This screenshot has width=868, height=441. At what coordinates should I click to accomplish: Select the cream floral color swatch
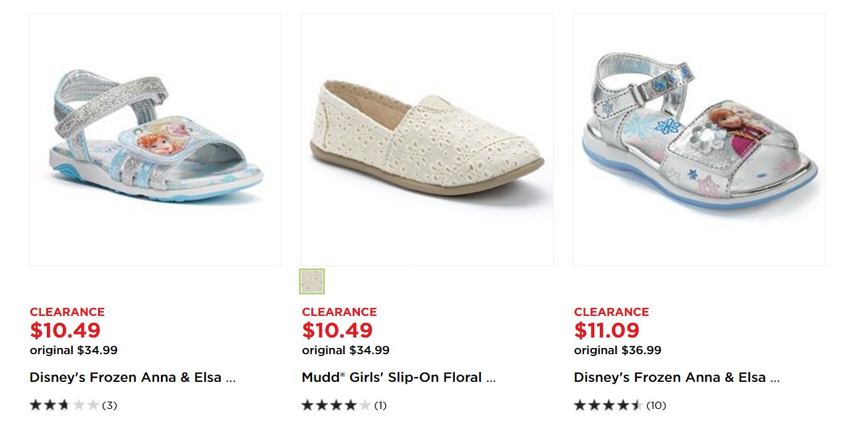(312, 281)
